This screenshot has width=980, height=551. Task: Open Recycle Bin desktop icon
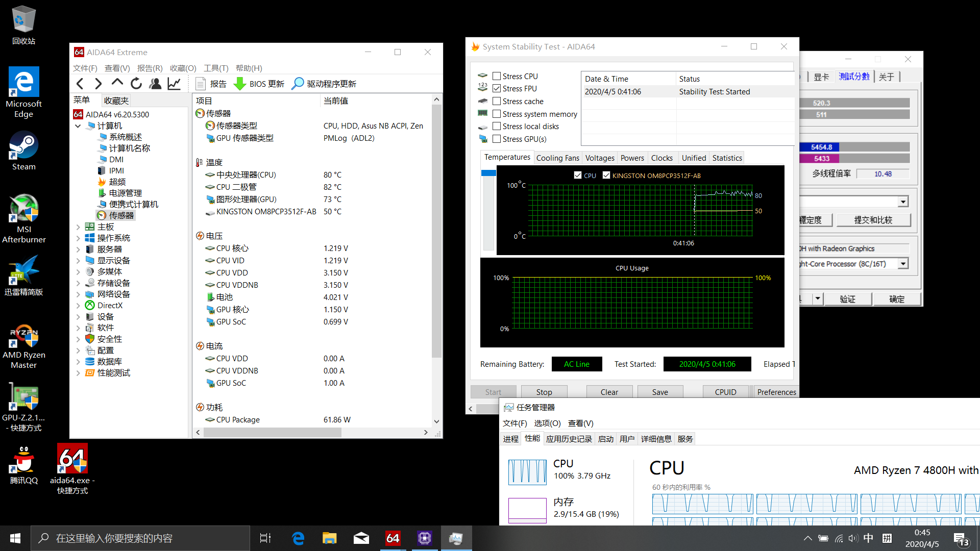coord(23,25)
